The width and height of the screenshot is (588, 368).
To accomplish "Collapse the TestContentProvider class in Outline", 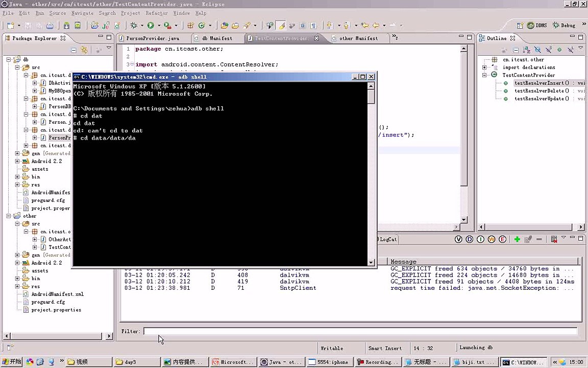I will 484,75.
